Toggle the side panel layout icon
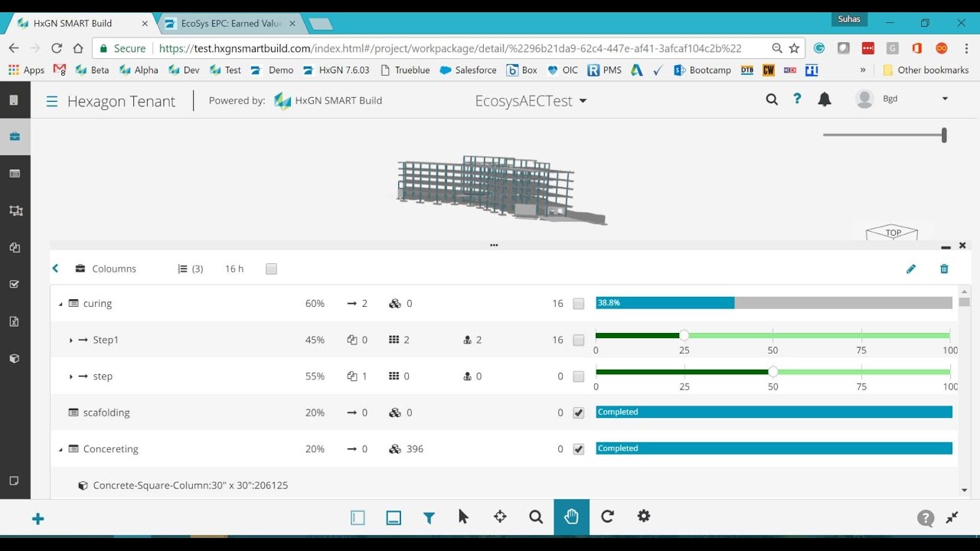The width and height of the screenshot is (980, 551). pos(358,517)
